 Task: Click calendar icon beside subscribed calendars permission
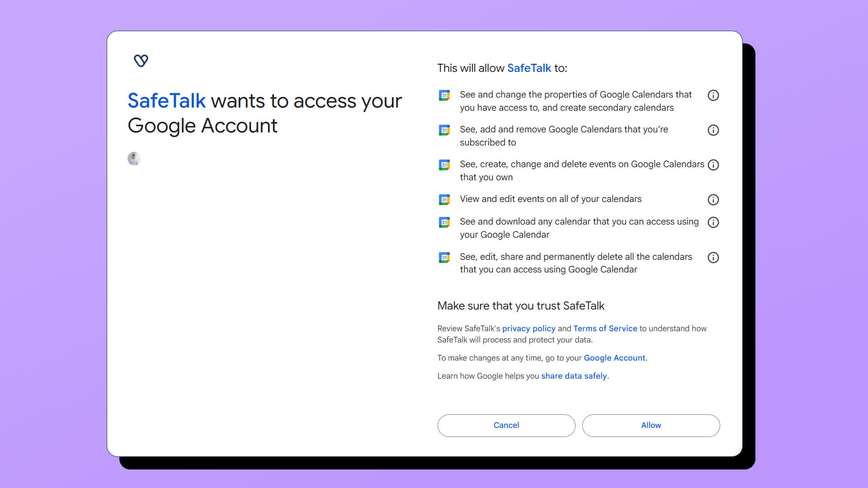tap(444, 130)
